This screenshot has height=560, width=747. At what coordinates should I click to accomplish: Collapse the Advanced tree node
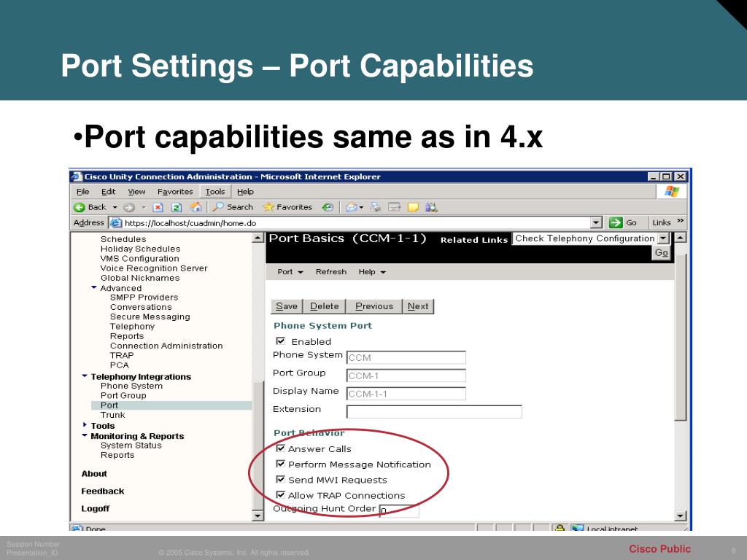click(94, 287)
